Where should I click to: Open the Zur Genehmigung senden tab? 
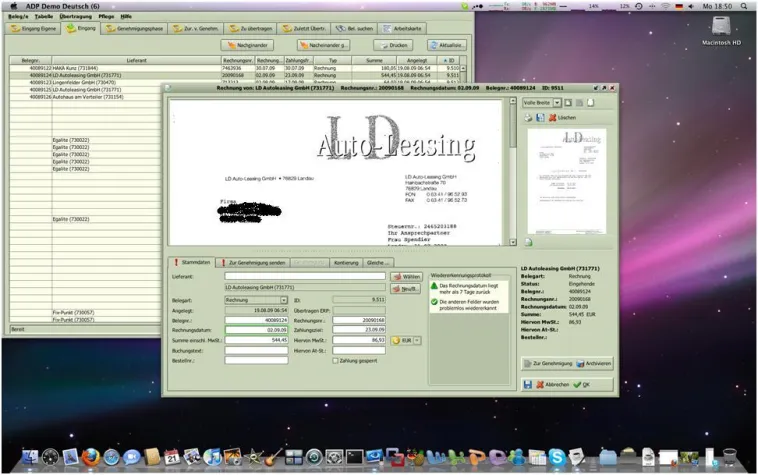coord(253,262)
